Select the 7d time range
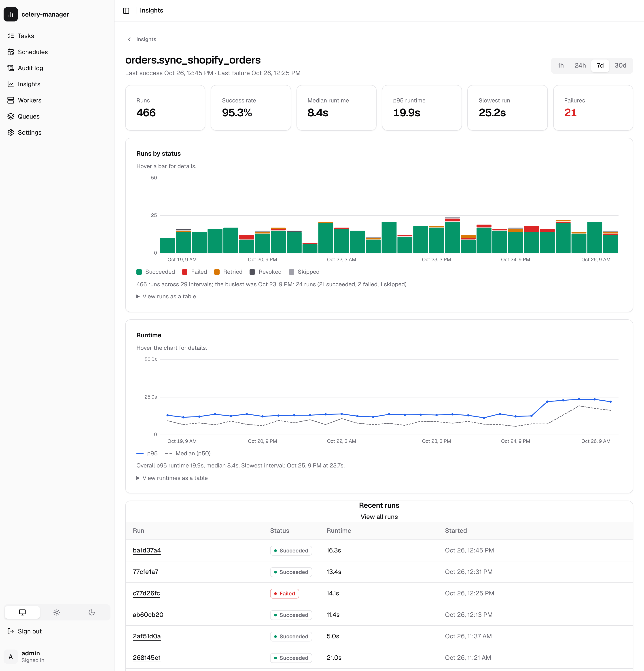The width and height of the screenshot is (644, 671). (x=600, y=65)
